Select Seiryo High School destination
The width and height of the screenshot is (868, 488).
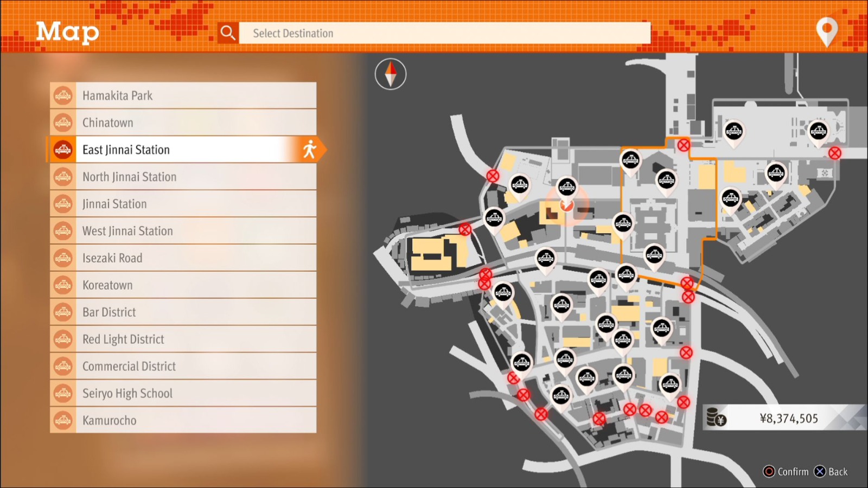click(183, 394)
